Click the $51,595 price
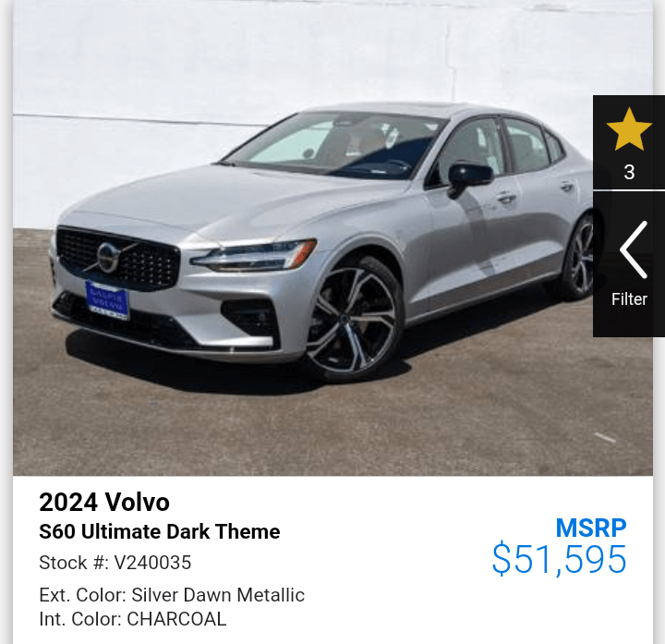 [x=559, y=560]
